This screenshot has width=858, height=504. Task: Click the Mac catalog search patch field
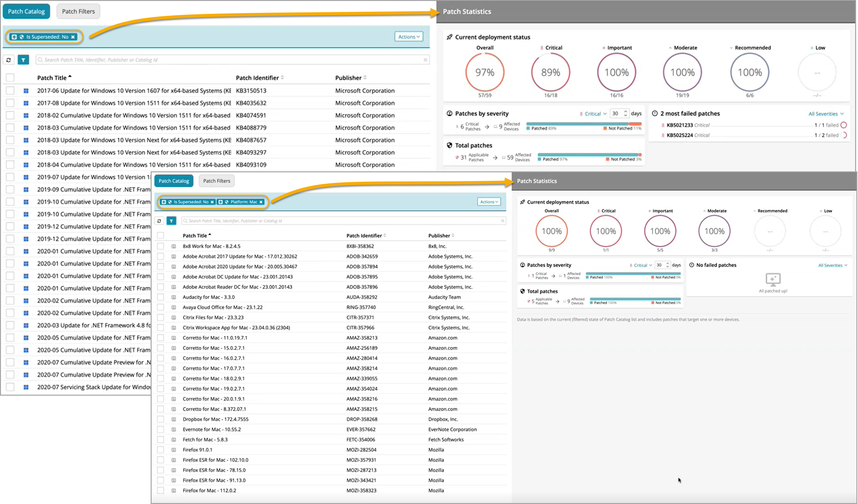[340, 221]
